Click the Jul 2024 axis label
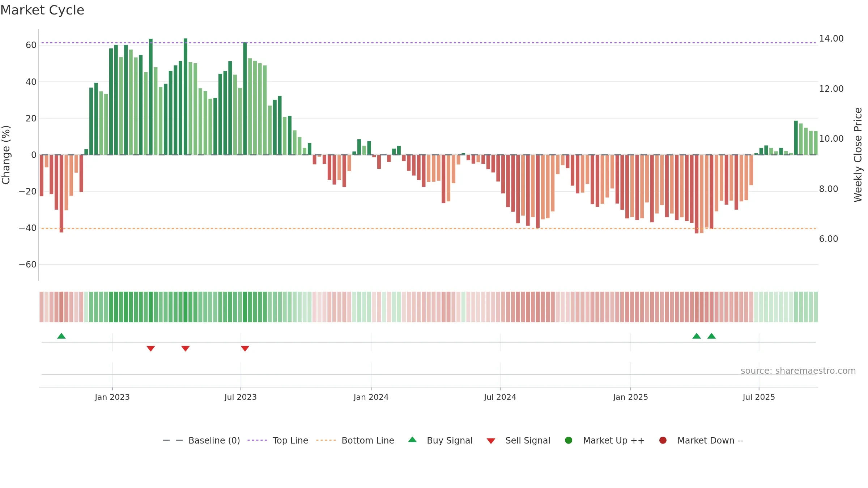 tap(500, 397)
